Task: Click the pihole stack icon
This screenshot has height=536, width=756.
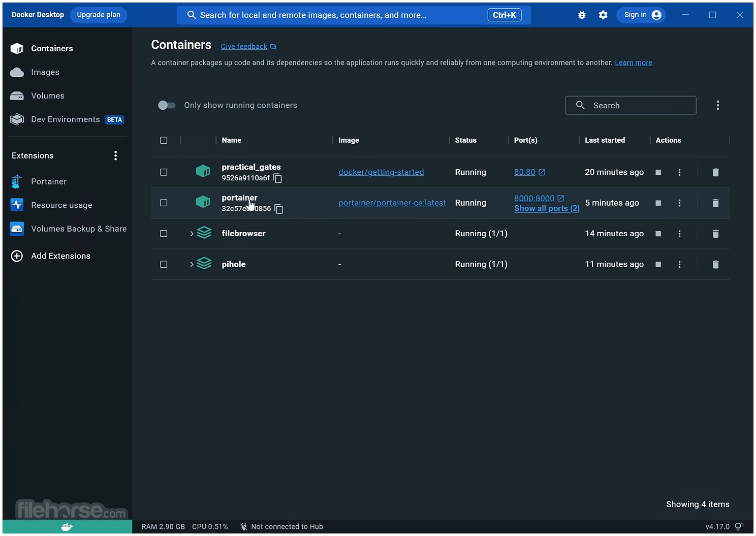Action: pyautogui.click(x=204, y=263)
